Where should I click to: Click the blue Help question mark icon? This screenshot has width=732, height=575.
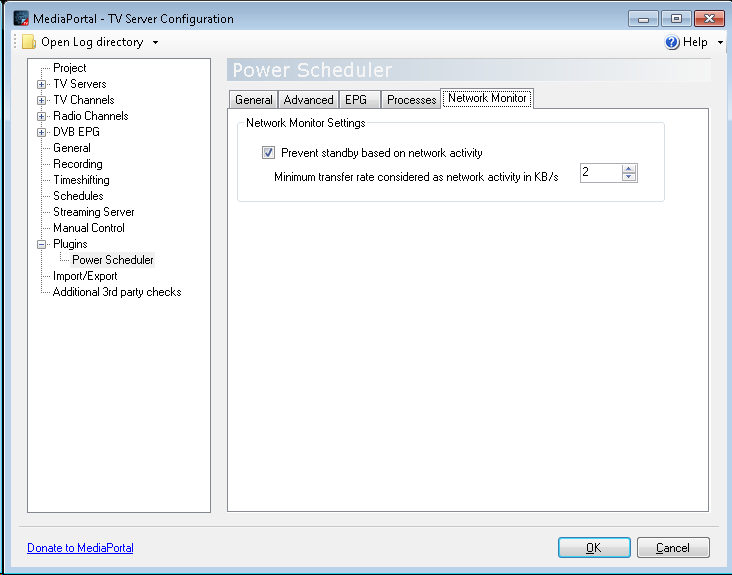pos(672,42)
